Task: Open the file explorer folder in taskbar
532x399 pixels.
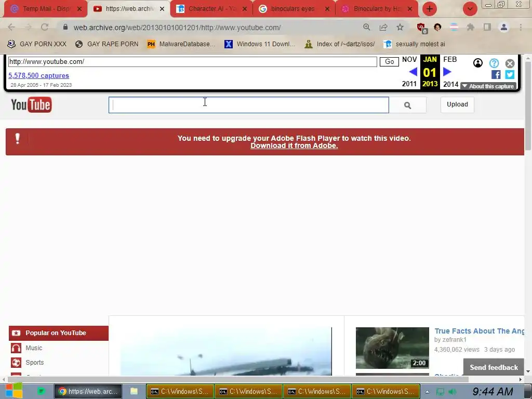Action: coord(134,391)
